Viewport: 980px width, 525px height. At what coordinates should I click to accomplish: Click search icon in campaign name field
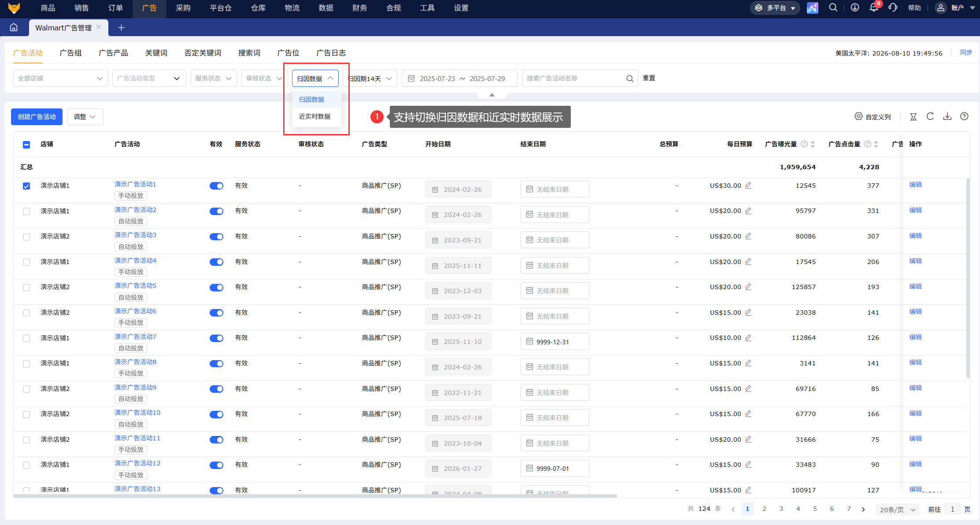point(630,78)
